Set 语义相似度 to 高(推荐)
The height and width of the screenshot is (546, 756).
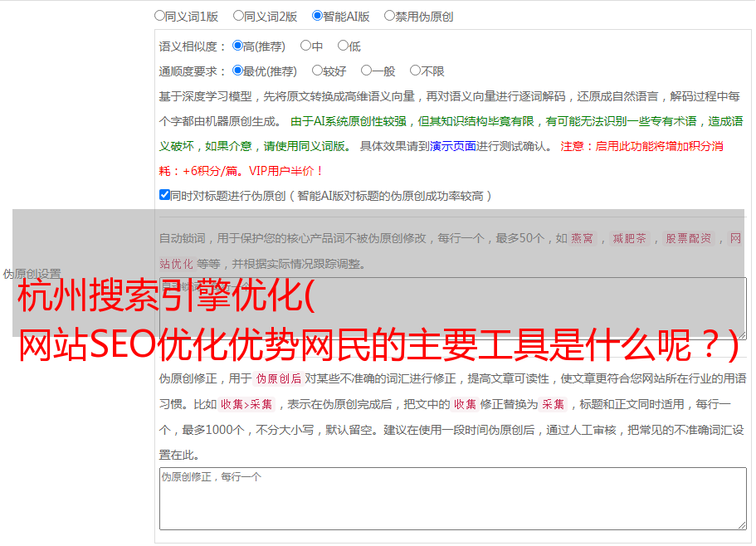tap(237, 46)
